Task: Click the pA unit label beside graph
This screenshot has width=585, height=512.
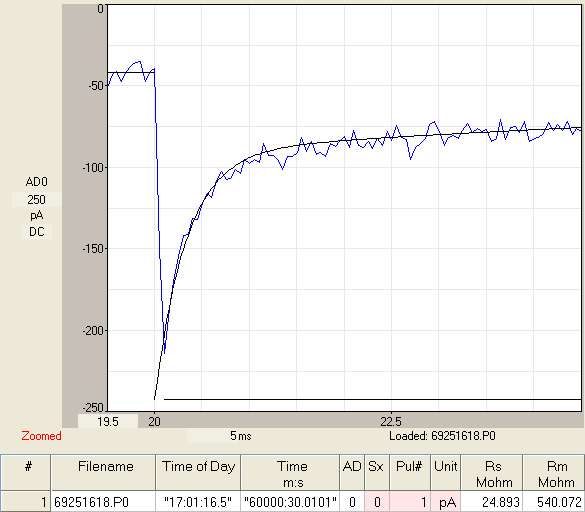Action: pos(37,215)
